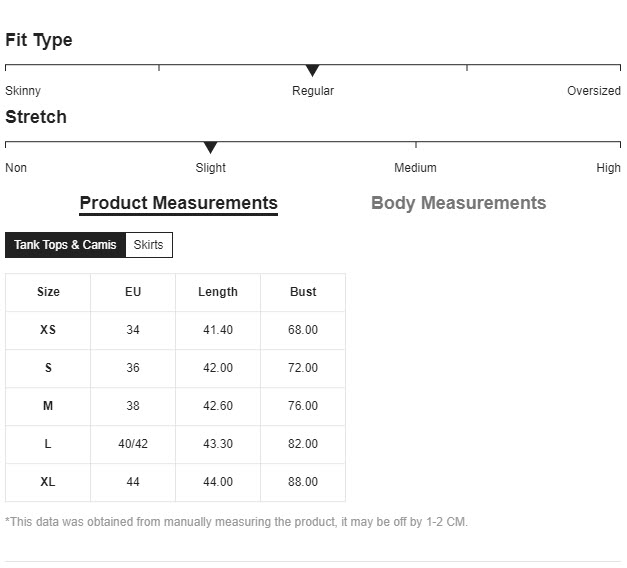Viewport: 627px width, 568px height.
Task: Click the Medium stretch label
Action: 415,168
